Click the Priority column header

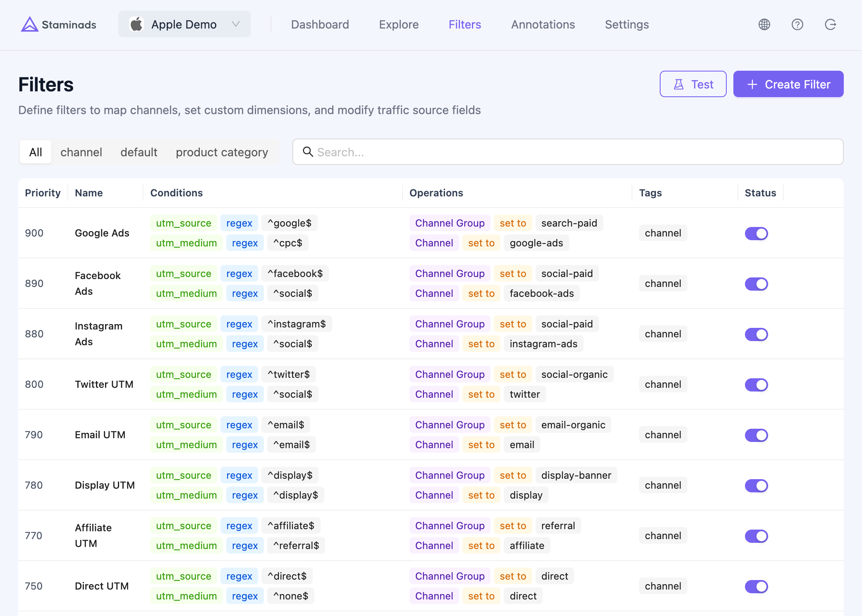(43, 193)
